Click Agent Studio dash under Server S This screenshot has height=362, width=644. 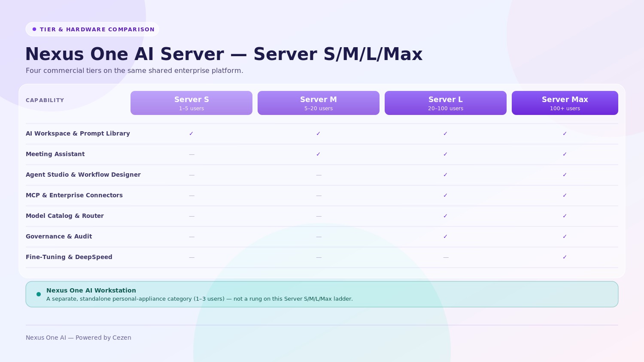click(191, 175)
